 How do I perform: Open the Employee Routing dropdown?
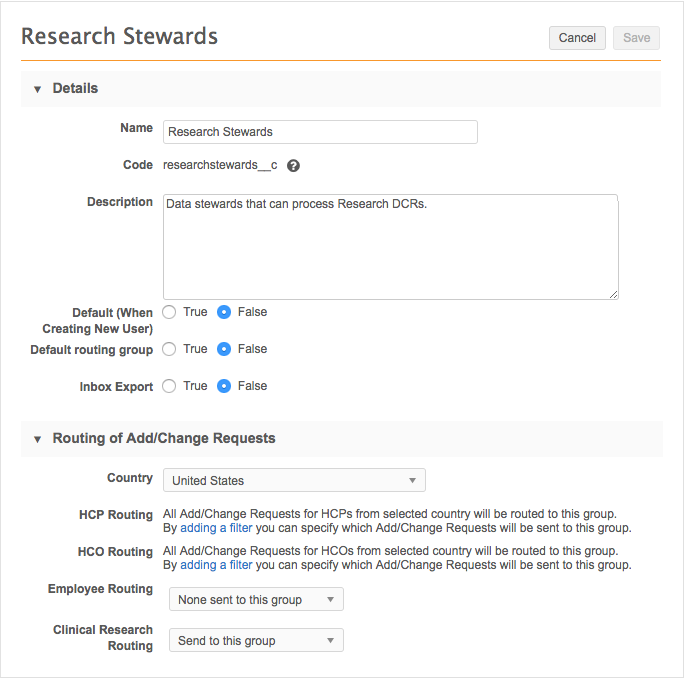tap(253, 600)
